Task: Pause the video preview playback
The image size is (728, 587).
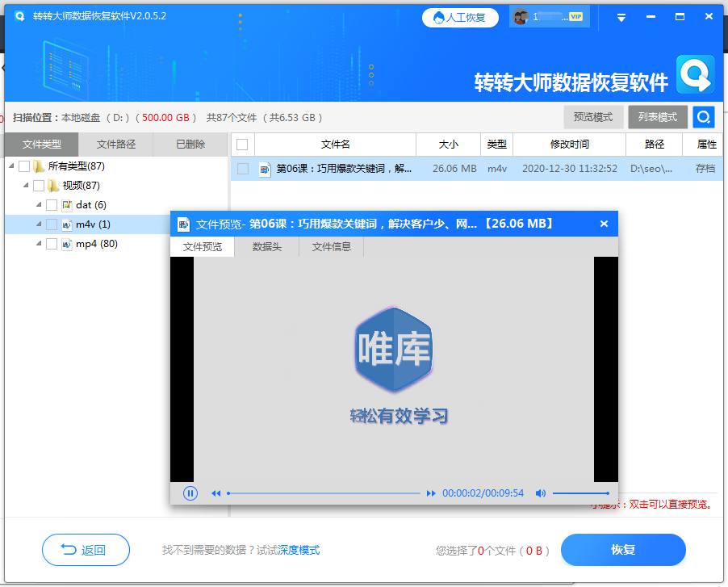Action: 190,493
